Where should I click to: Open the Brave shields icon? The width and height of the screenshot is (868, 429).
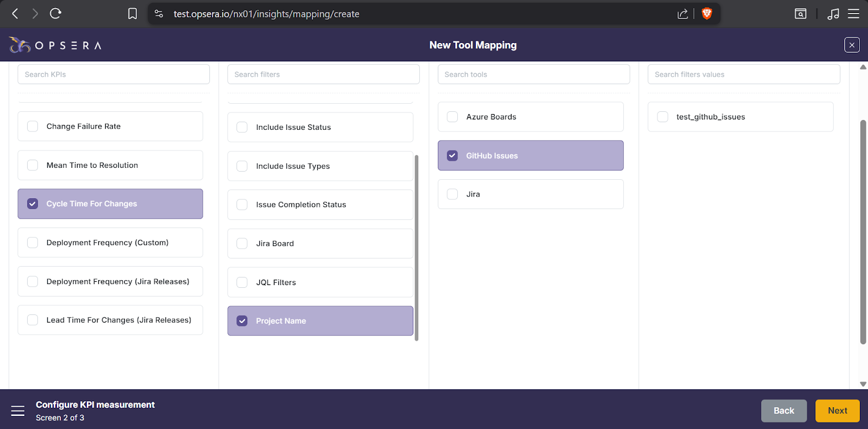point(707,14)
